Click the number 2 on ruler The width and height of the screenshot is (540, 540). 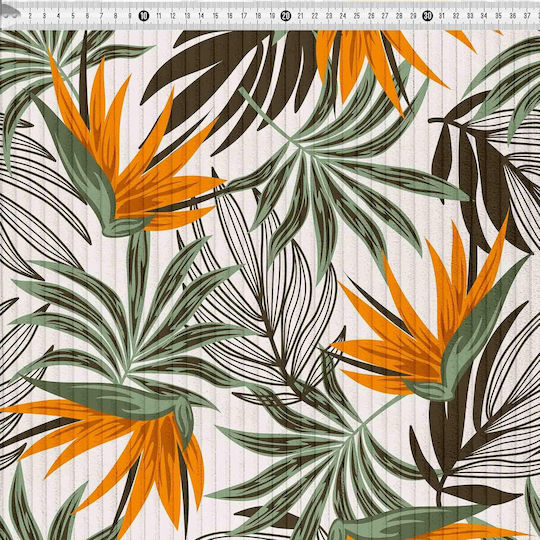coord(30,16)
